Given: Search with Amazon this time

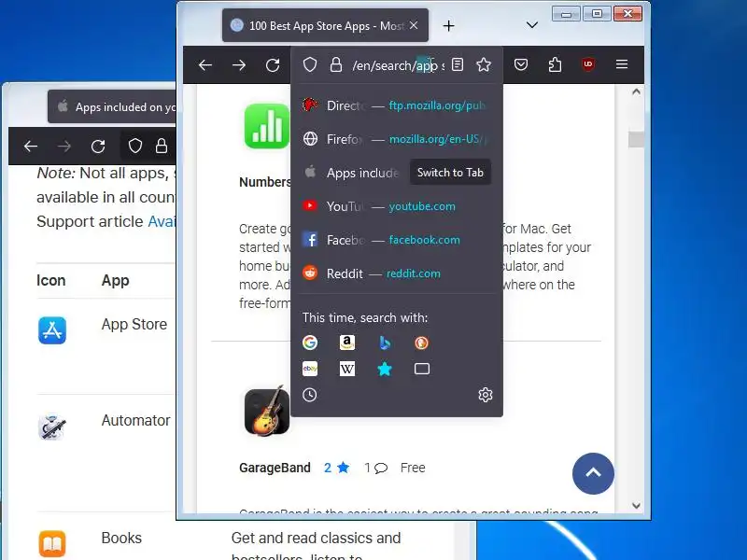Looking at the screenshot, I should click(x=347, y=343).
